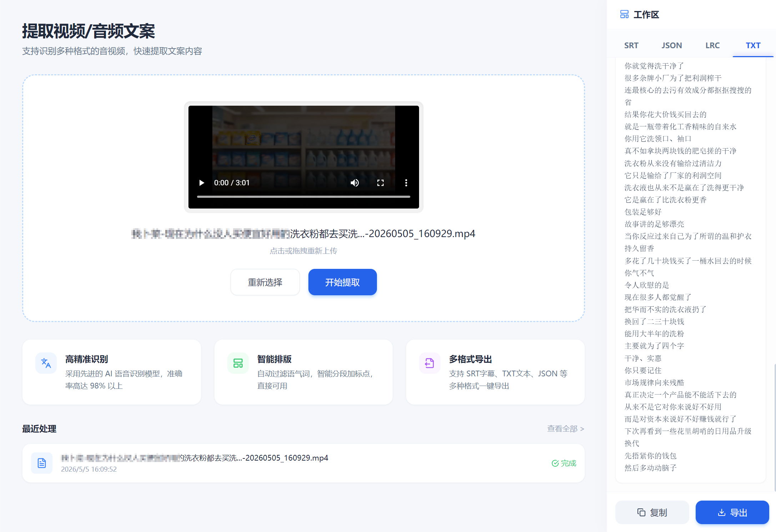
Task: Export the transcript with 导出 button
Action: (732, 512)
